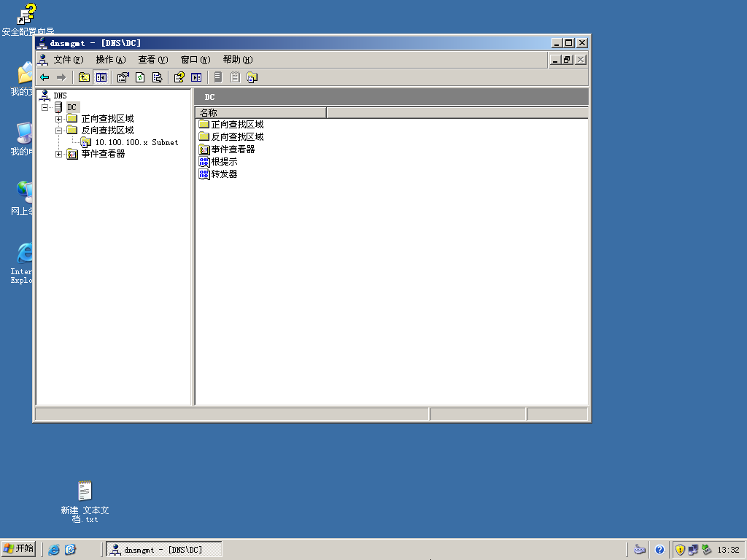Launch Internet Explorer from quick launch

pos(54,550)
